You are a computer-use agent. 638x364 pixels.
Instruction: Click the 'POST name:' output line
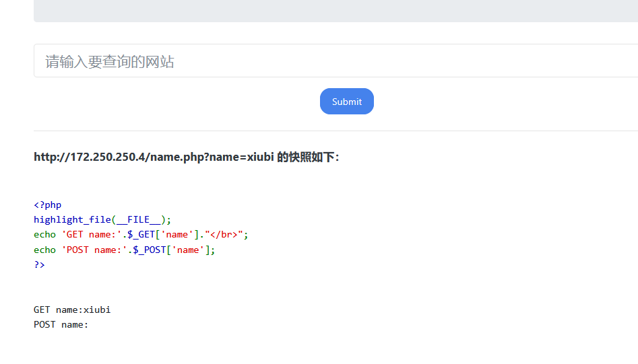click(61, 325)
